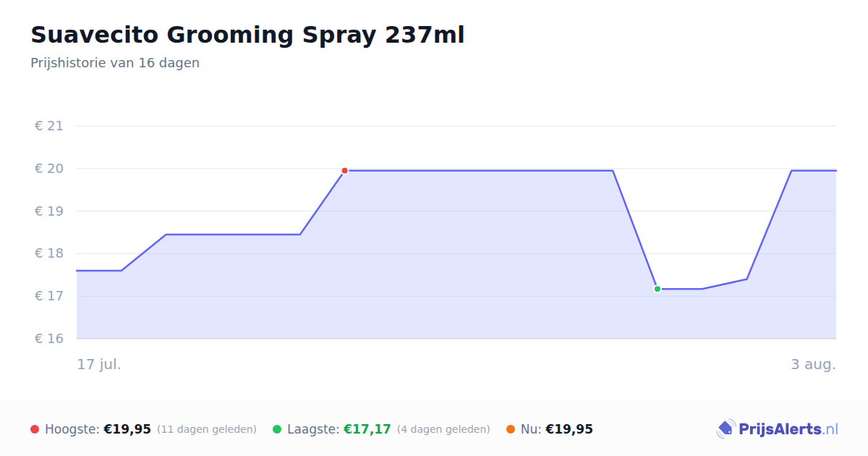Click the 4 dagen geleden note
The height and width of the screenshot is (456, 868).
pos(443,429)
